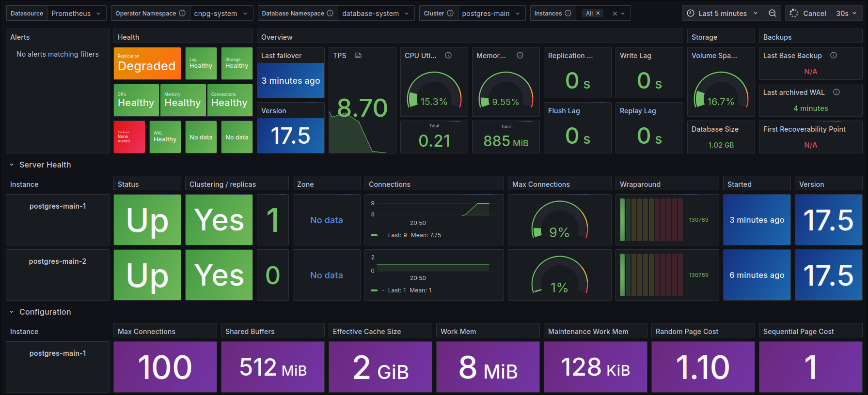The image size is (868, 395).
Task: Click the Last archived WAL info icon
Action: point(836,92)
